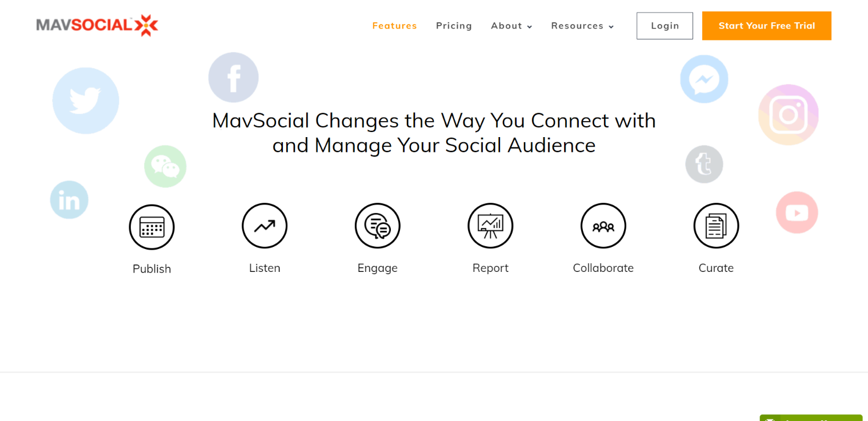Open the Engage chat bubbles icon
The image size is (868, 421).
click(x=377, y=226)
